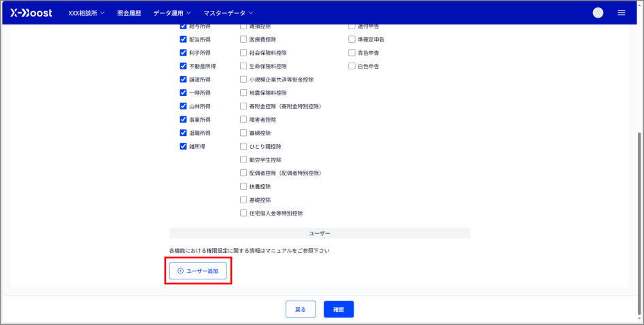Expand the データ運用 dropdown menu

point(172,13)
